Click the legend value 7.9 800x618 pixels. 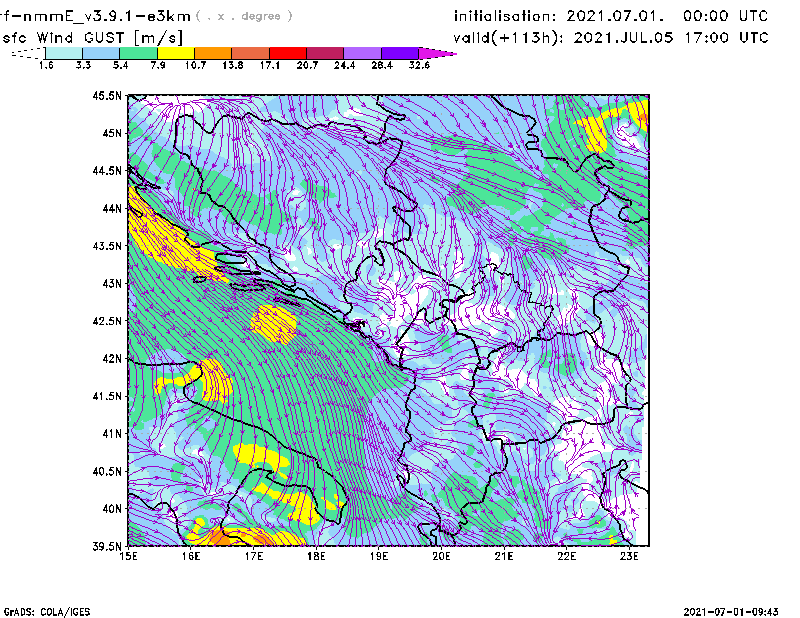(x=158, y=65)
